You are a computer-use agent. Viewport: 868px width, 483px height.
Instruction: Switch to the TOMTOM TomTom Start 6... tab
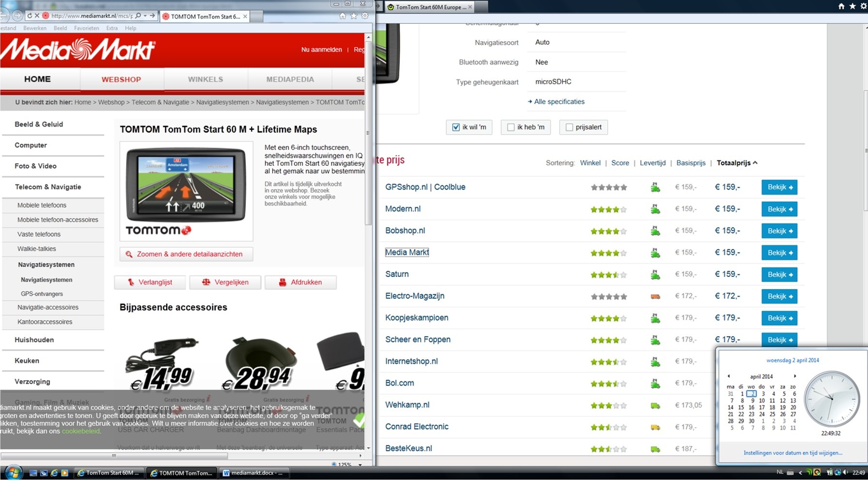tap(205, 16)
